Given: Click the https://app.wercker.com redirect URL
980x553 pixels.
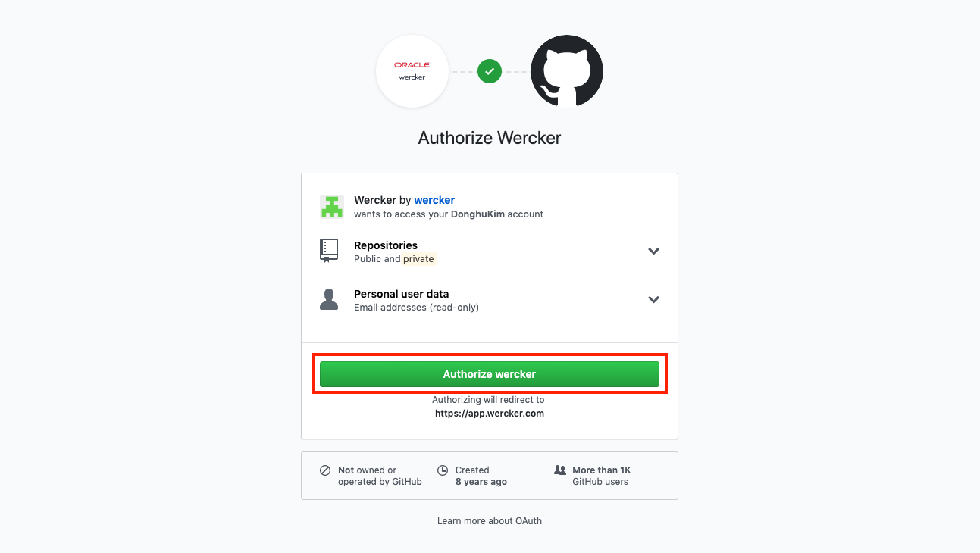Looking at the screenshot, I should coord(490,414).
